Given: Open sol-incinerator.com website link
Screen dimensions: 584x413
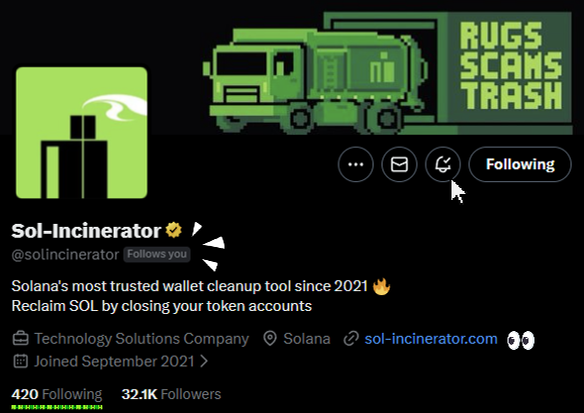Looking at the screenshot, I should click(x=431, y=339).
